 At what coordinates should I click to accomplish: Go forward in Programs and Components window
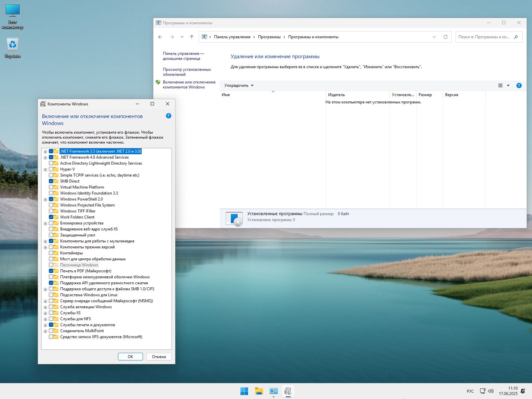(x=172, y=37)
